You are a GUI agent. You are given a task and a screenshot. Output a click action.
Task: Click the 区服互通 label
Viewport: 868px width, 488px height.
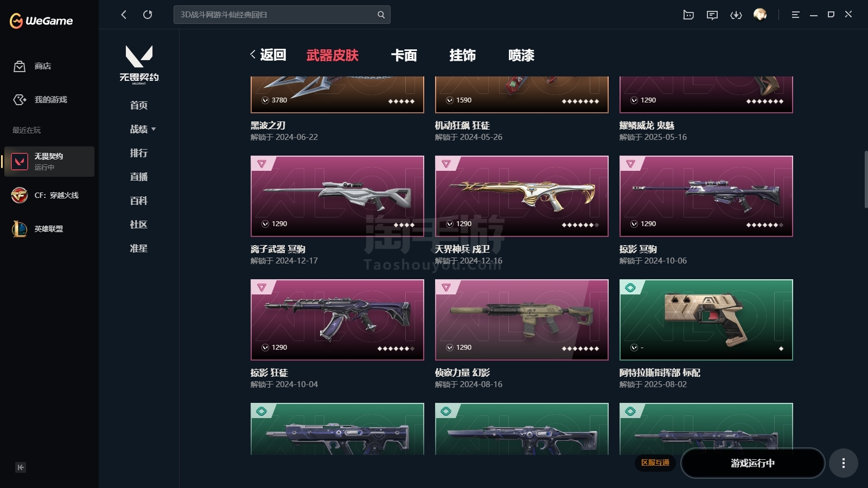[655, 463]
